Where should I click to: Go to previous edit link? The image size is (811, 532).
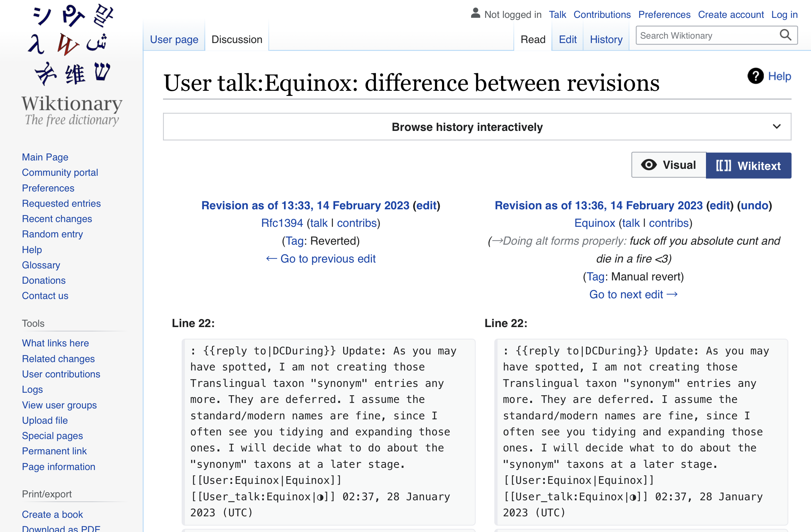pos(321,259)
